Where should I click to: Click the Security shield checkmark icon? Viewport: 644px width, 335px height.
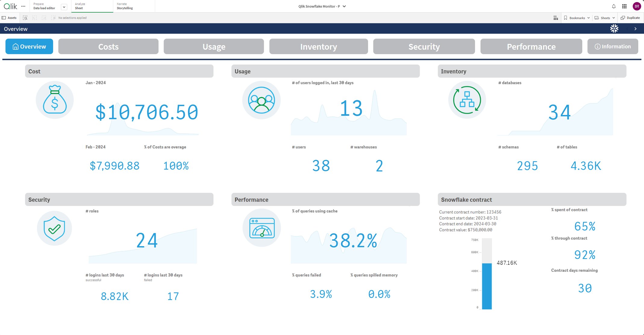click(x=55, y=228)
